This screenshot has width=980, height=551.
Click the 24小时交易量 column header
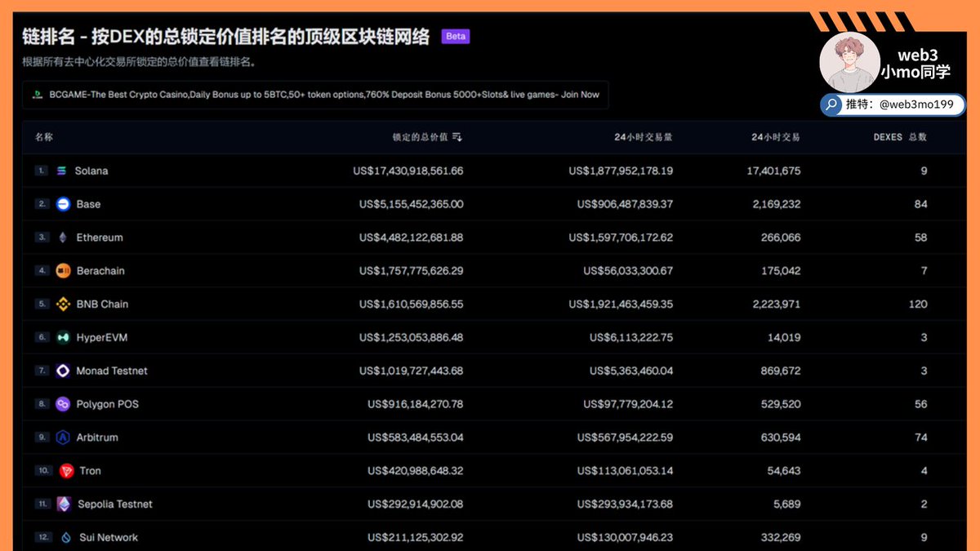644,137
